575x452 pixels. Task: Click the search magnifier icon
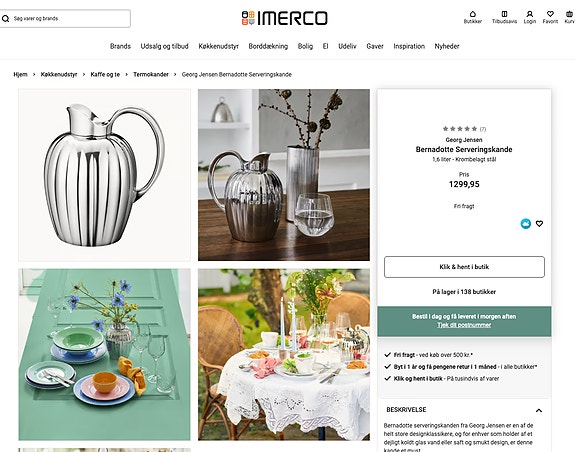click(6, 18)
